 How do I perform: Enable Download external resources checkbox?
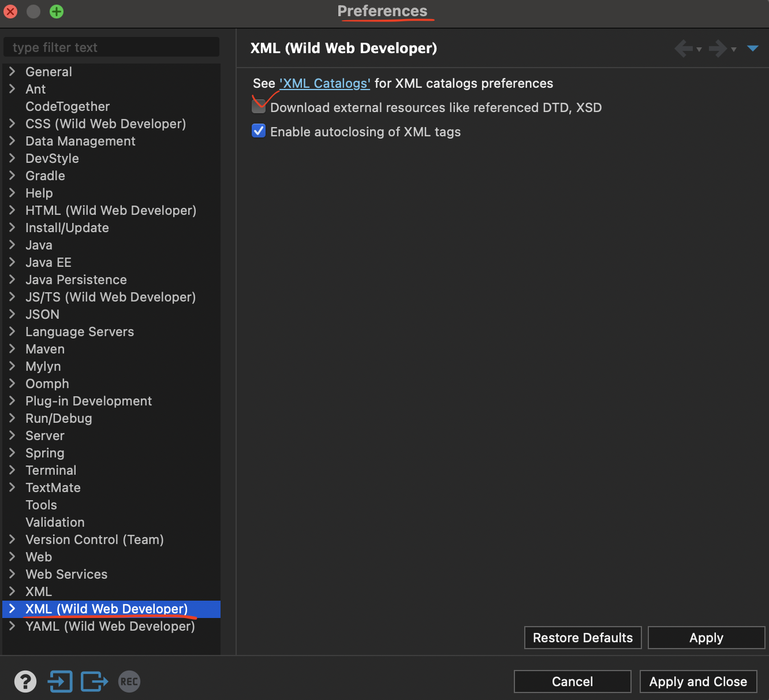pyautogui.click(x=259, y=107)
